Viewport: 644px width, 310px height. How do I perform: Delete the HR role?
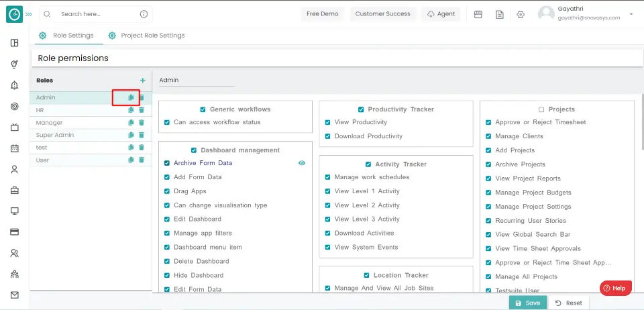(x=142, y=110)
